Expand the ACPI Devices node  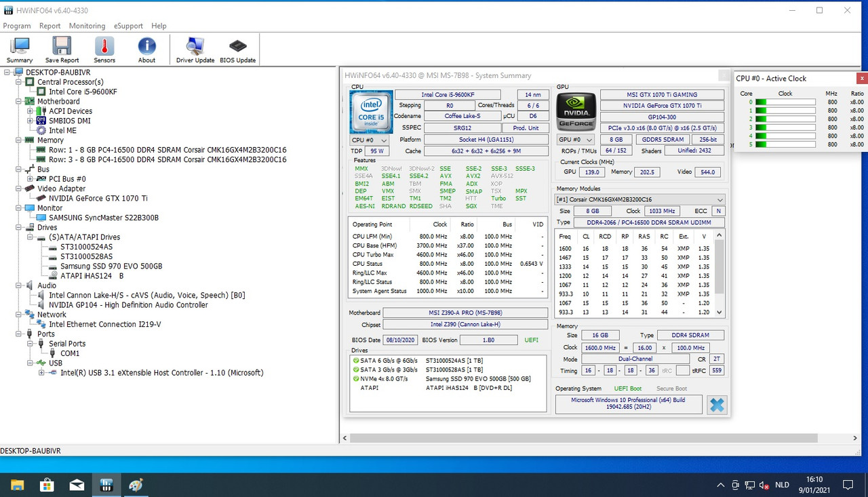point(30,111)
